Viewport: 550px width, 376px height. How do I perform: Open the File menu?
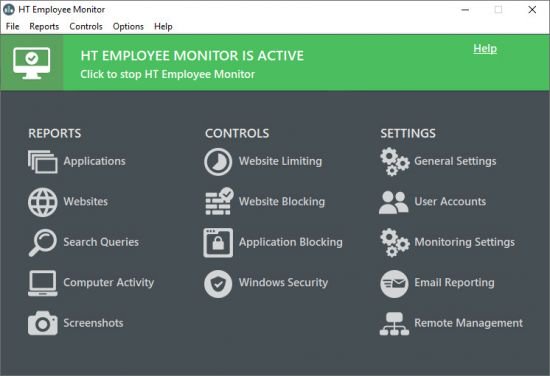[13, 27]
